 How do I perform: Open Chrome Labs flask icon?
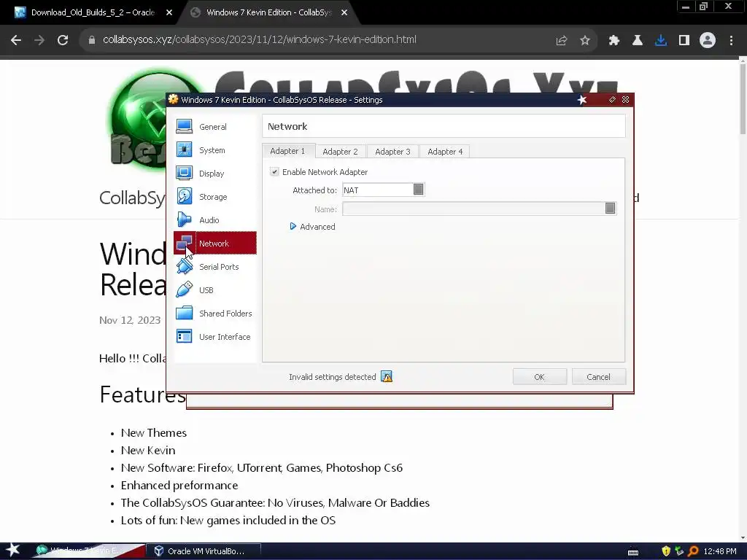[638, 41]
